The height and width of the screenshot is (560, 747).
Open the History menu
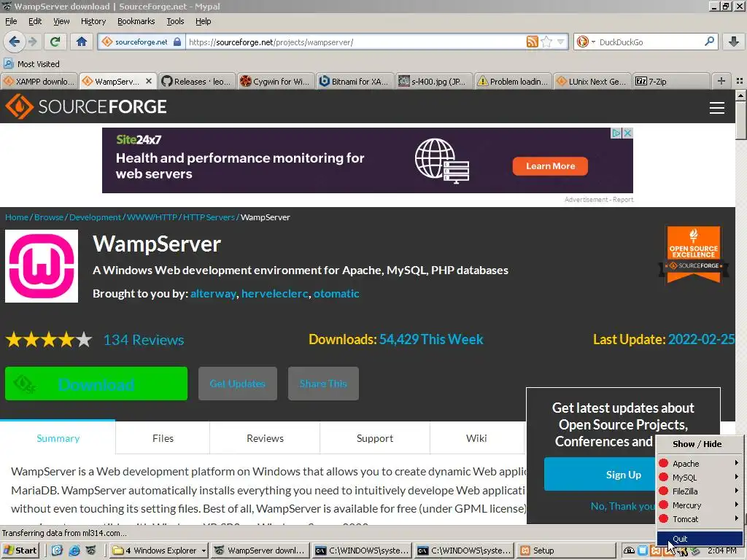click(93, 21)
